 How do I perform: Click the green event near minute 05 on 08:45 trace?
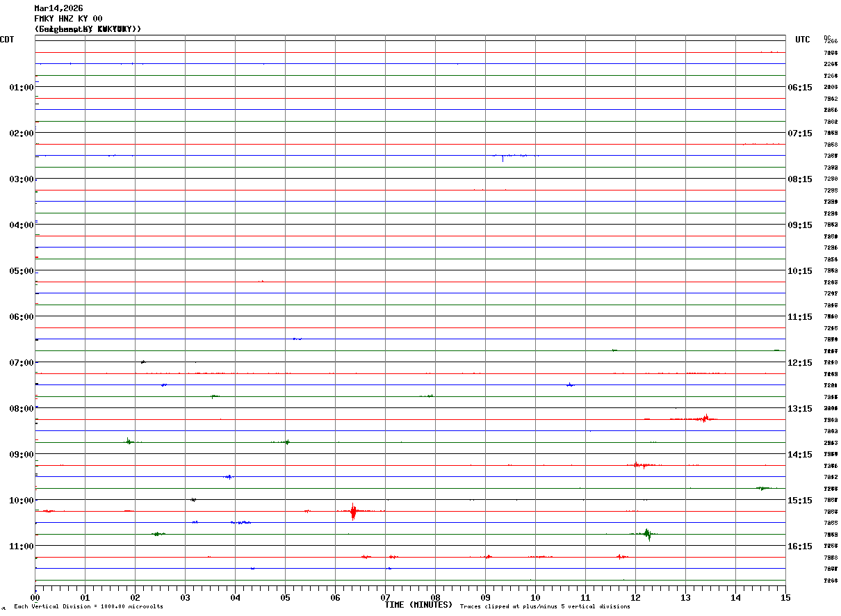click(x=286, y=441)
